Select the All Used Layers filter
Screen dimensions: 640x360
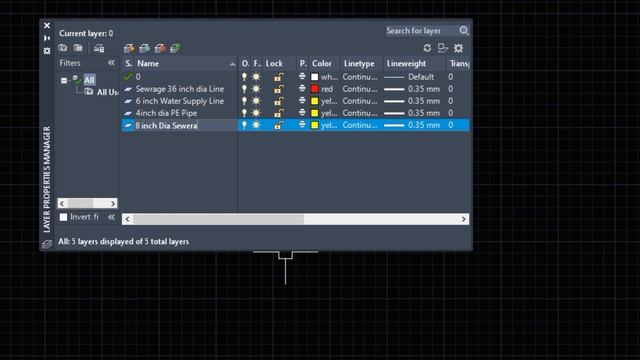107,92
